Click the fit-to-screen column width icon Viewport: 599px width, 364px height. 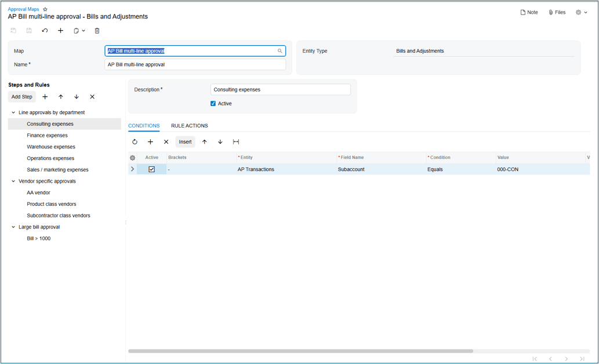(x=236, y=141)
